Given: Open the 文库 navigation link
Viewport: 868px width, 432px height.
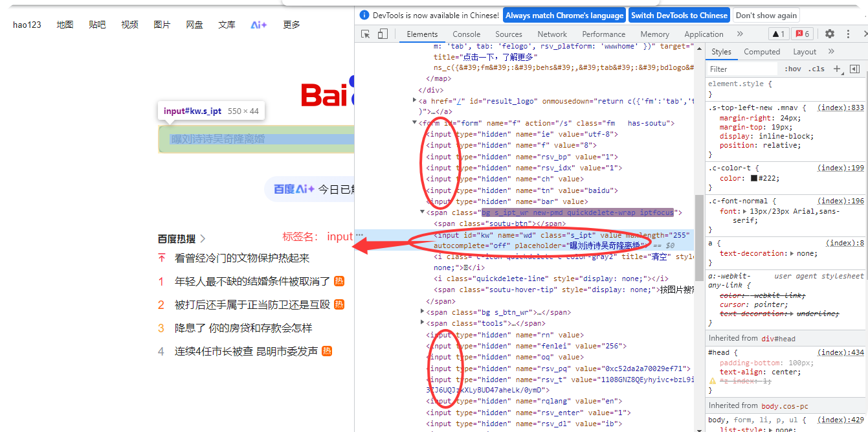Looking at the screenshot, I should [x=227, y=25].
